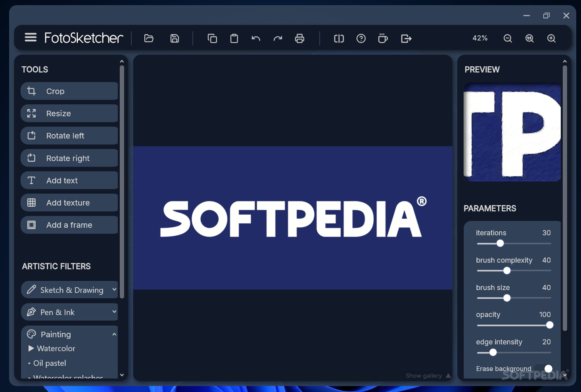Click Add a frame tool
This screenshot has height=392, width=581.
pyautogui.click(x=69, y=225)
